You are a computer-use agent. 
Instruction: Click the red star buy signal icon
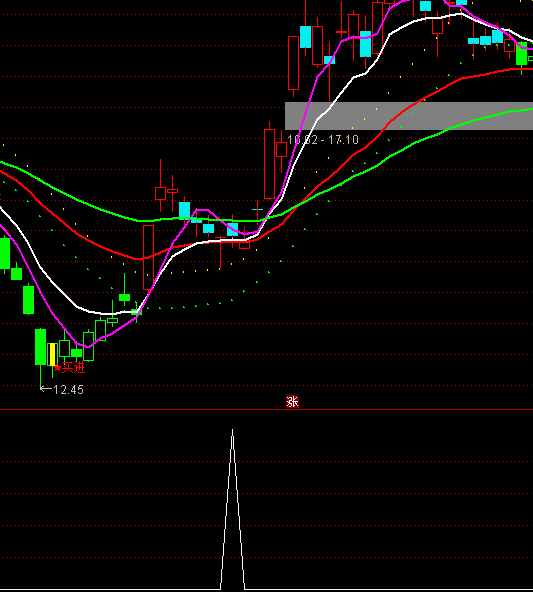pos(57,367)
